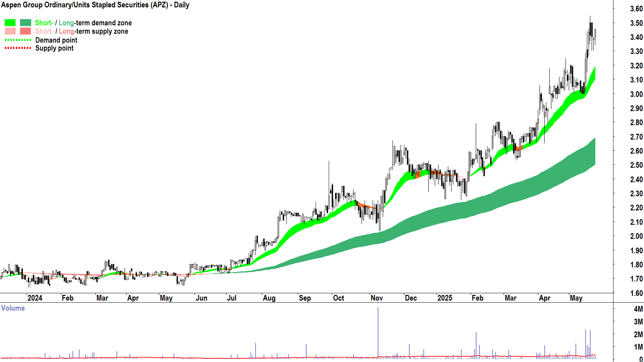Click the Aug date axis label
The image size is (644, 362).
click(x=269, y=298)
